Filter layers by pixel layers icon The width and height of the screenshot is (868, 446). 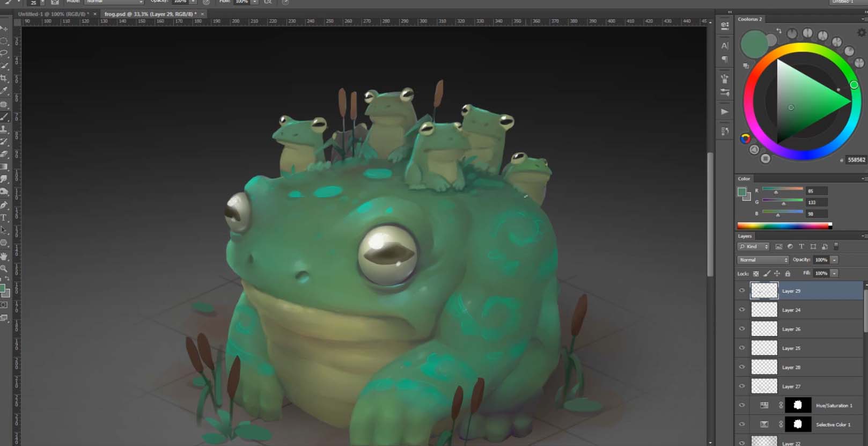(x=778, y=246)
